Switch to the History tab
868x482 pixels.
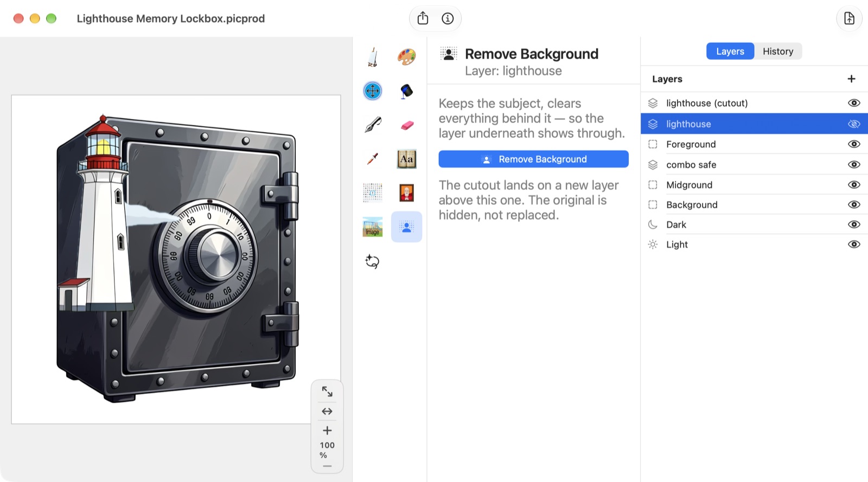778,51
